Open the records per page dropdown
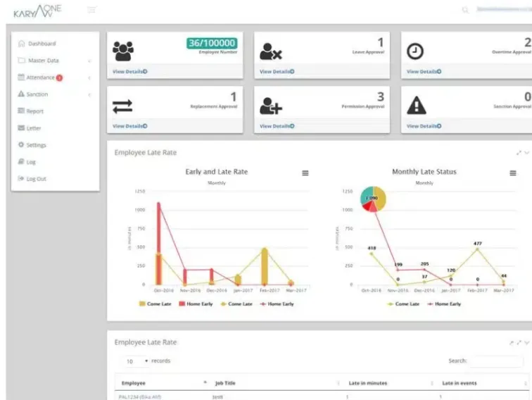This screenshot has height=400, width=532. tap(137, 361)
